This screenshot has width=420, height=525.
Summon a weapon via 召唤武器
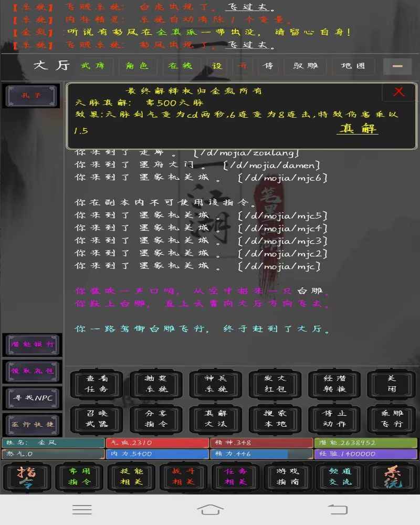(x=97, y=420)
